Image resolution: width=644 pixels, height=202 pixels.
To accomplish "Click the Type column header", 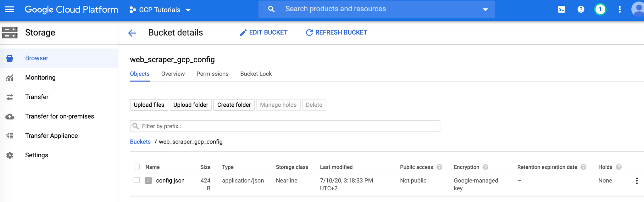I will [228, 167].
